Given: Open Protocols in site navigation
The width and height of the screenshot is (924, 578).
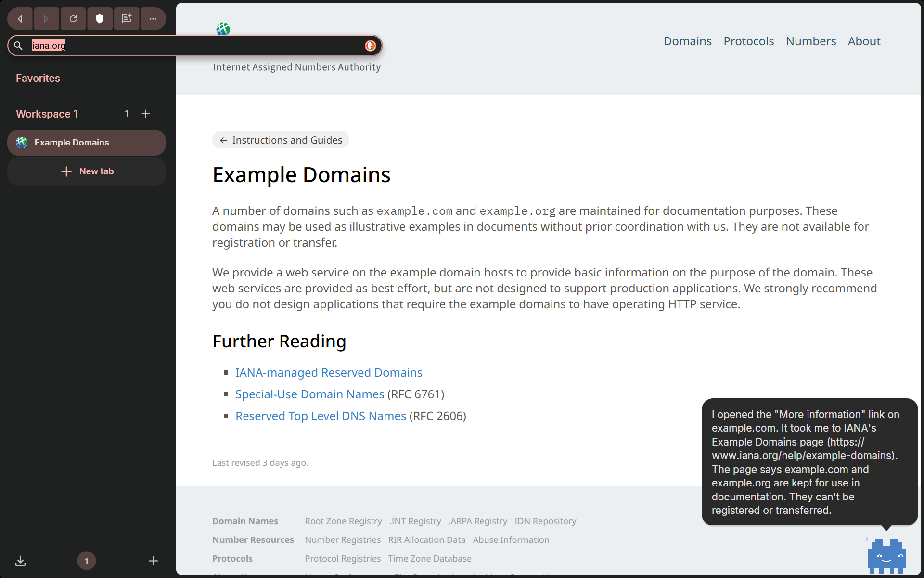Looking at the screenshot, I should click(748, 41).
